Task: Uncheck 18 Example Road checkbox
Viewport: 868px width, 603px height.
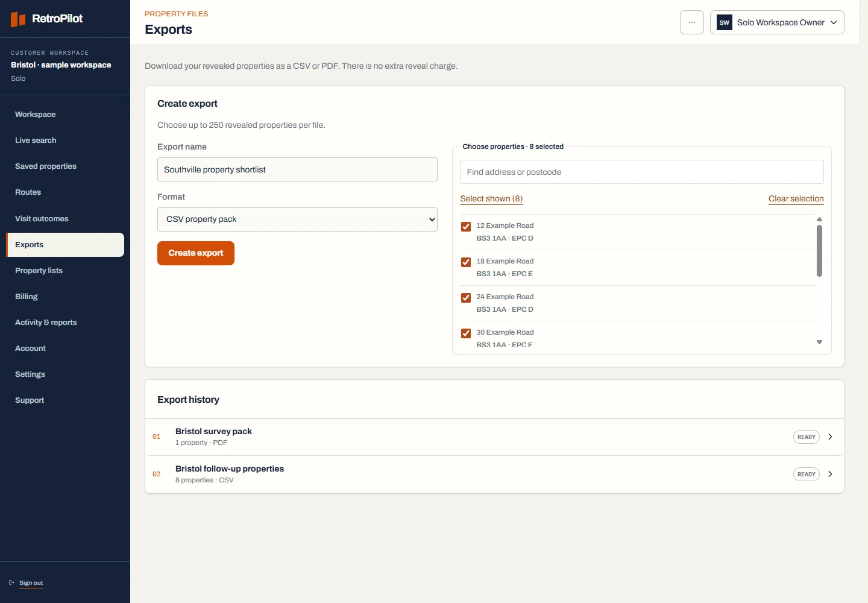Action: 466,262
